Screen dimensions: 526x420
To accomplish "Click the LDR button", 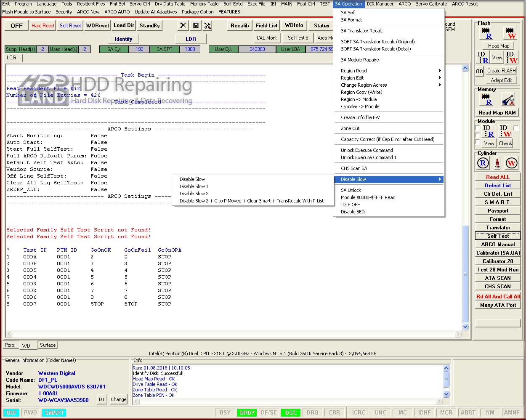I will [x=191, y=39].
